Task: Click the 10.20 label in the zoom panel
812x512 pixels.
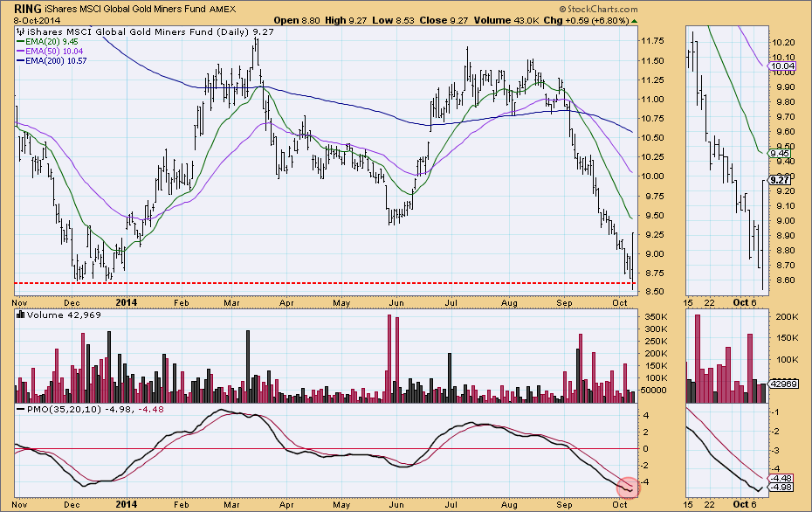Action: (x=783, y=43)
